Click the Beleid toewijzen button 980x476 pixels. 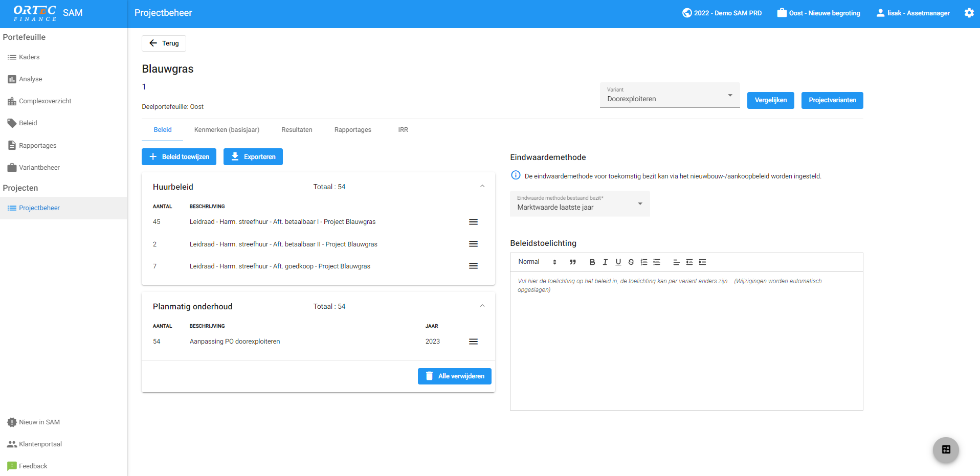[179, 157]
